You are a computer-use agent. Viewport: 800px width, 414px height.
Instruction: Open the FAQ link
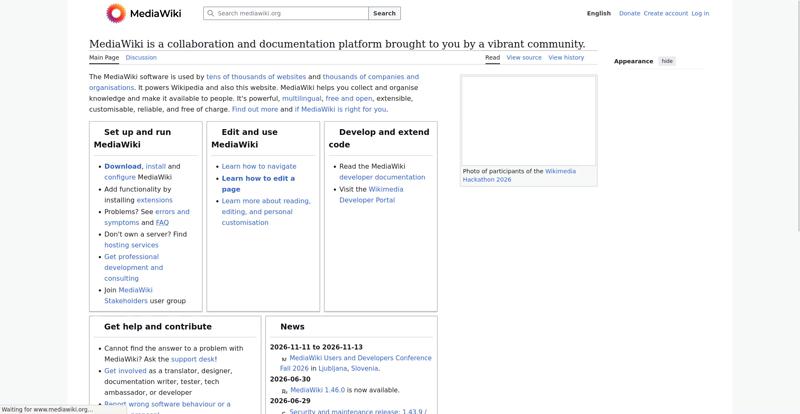point(162,223)
